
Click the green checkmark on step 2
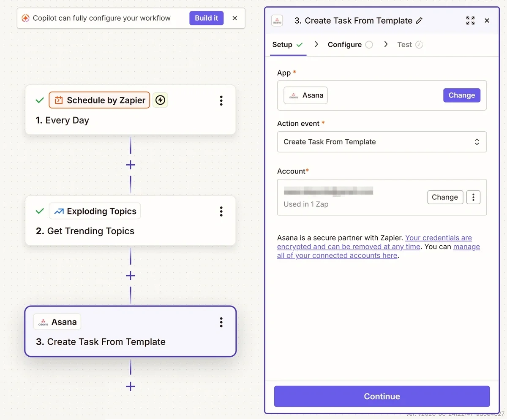[40, 211]
